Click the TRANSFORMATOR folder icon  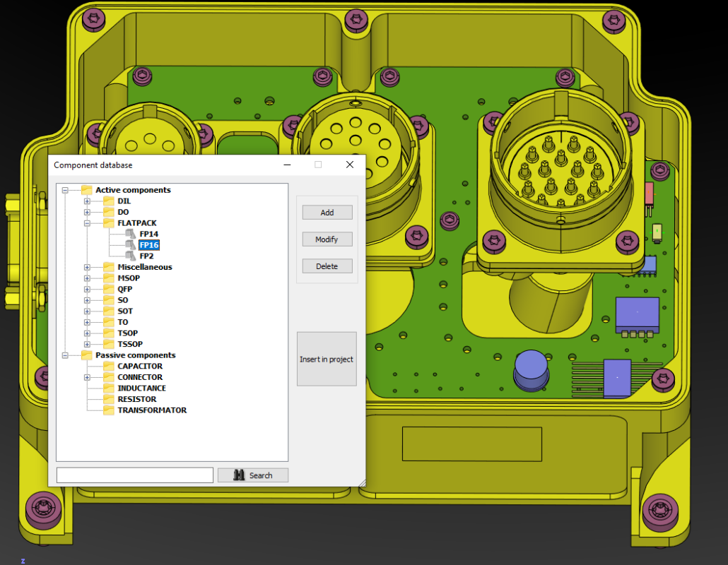click(x=108, y=410)
